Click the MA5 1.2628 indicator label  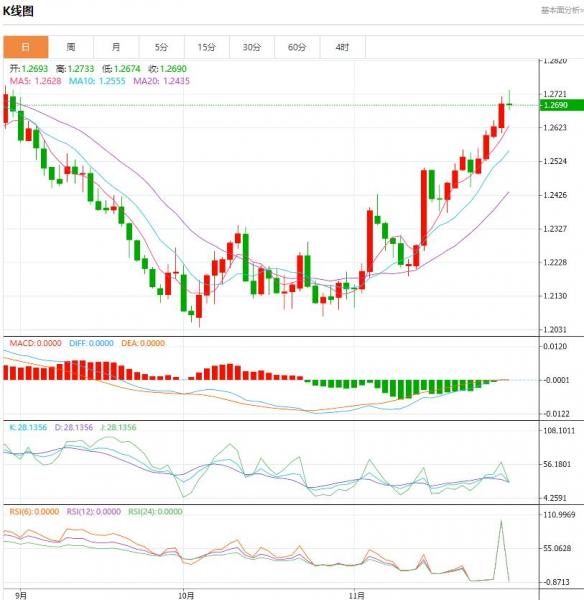click(x=35, y=81)
